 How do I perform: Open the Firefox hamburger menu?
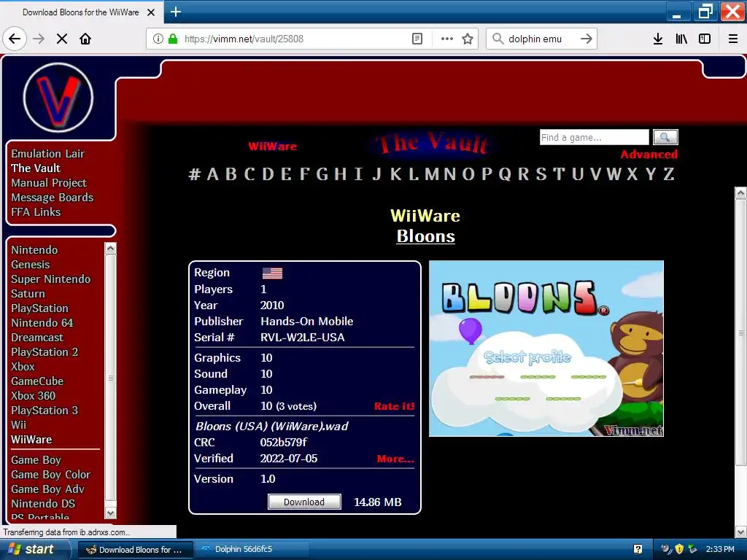point(733,39)
